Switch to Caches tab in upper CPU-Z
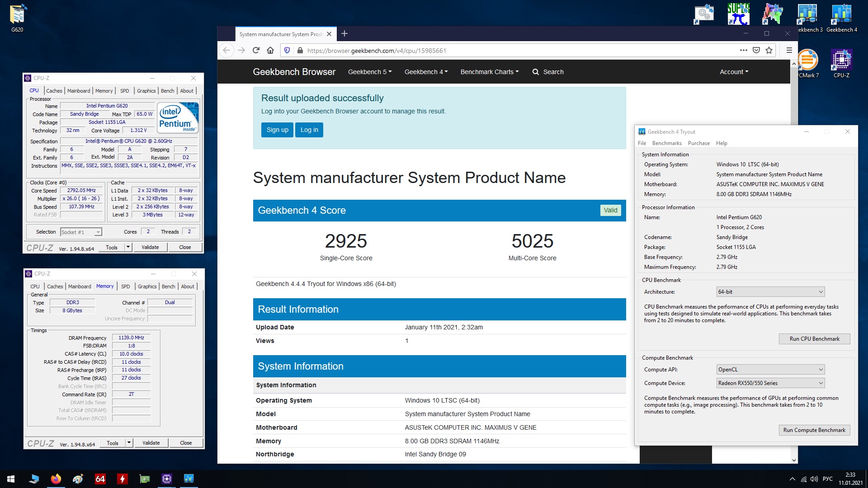This screenshot has width=868, height=488. click(54, 91)
